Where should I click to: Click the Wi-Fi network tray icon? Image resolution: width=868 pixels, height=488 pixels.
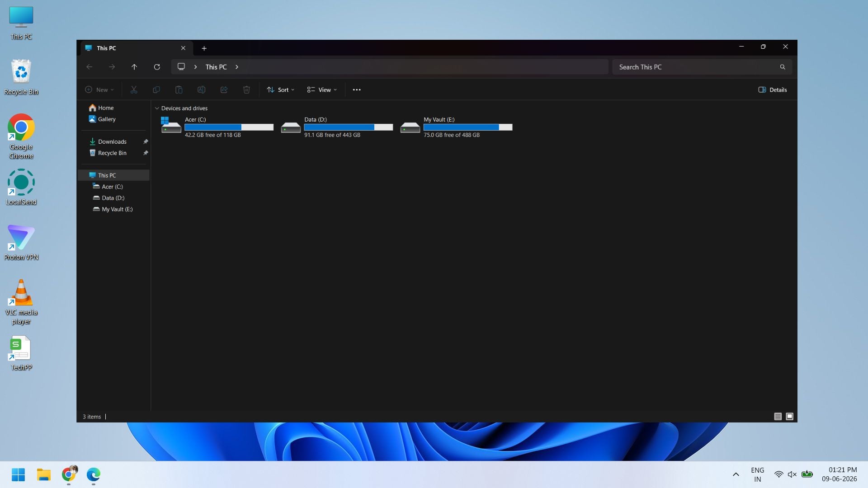778,474
